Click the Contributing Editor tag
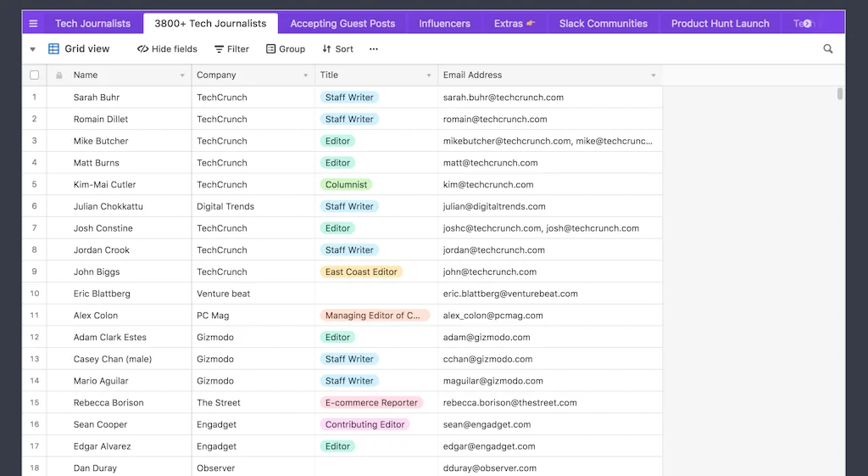Image resolution: width=868 pixels, height=476 pixels. 364,424
